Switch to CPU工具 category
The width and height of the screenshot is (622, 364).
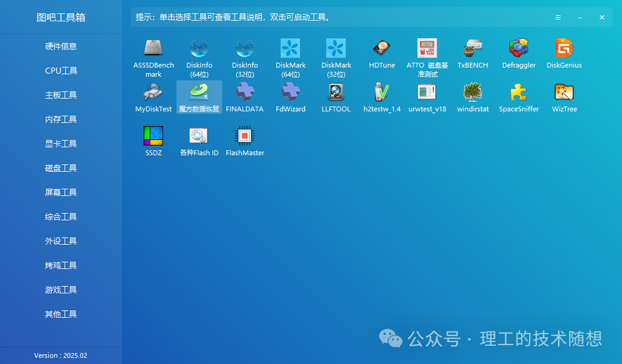(x=61, y=70)
